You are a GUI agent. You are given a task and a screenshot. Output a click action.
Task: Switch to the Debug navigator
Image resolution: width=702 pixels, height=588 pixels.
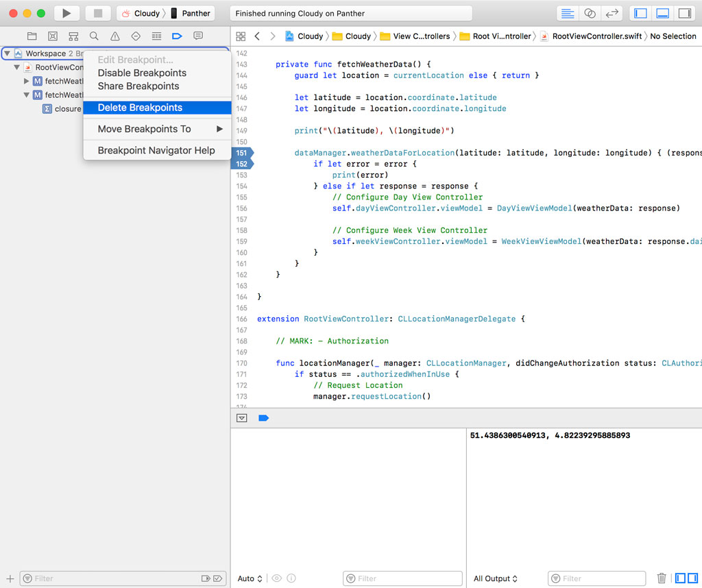coord(156,36)
